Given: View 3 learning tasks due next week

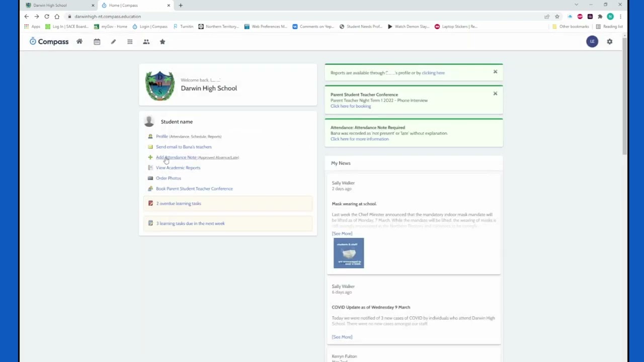Looking at the screenshot, I should click(190, 223).
